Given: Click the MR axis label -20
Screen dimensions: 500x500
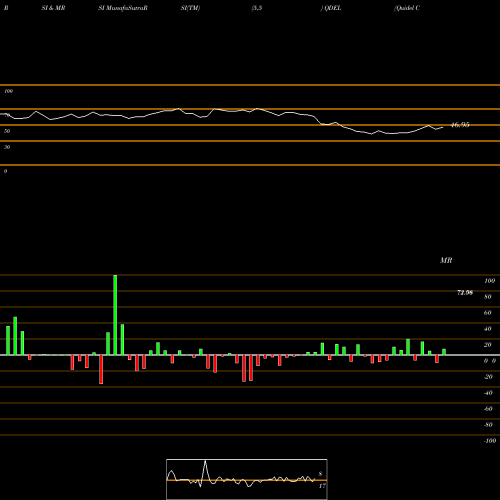Looking at the screenshot, I should [488, 377].
